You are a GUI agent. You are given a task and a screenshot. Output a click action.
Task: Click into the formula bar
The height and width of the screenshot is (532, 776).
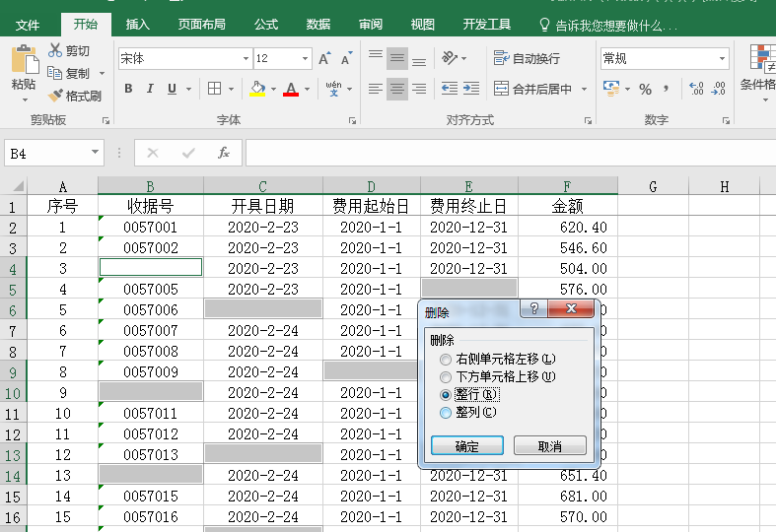(x=510, y=153)
